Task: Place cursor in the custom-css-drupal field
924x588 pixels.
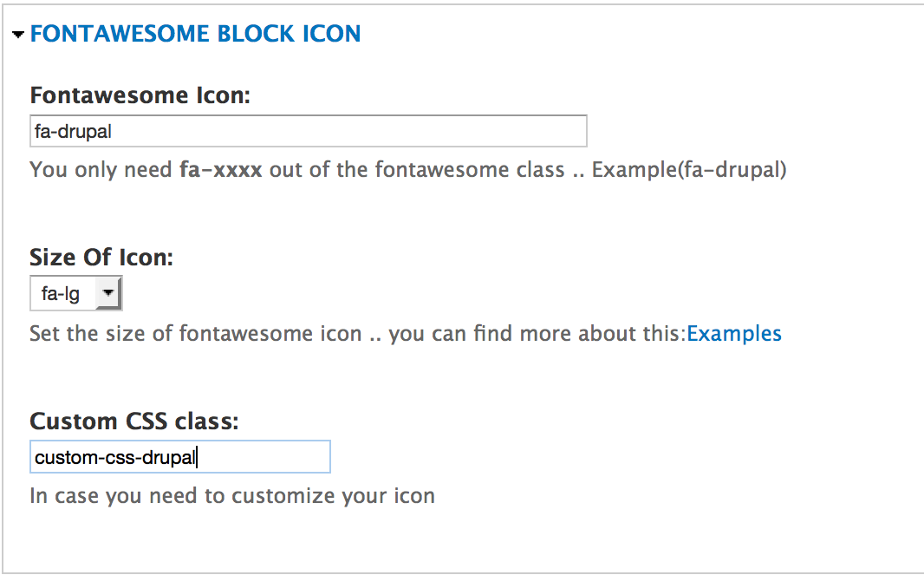Action: tap(179, 456)
